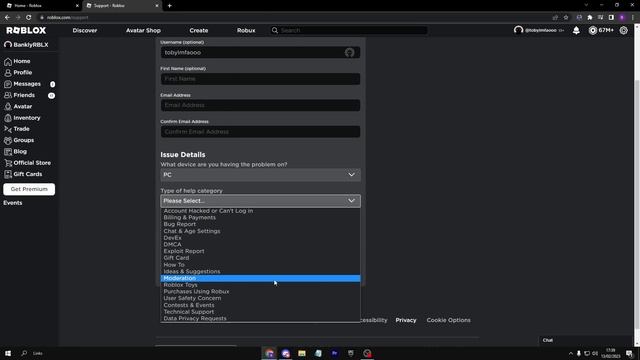Open Chrome in the taskbar
Viewport: 640px width, 360px height.
[x=269, y=353]
